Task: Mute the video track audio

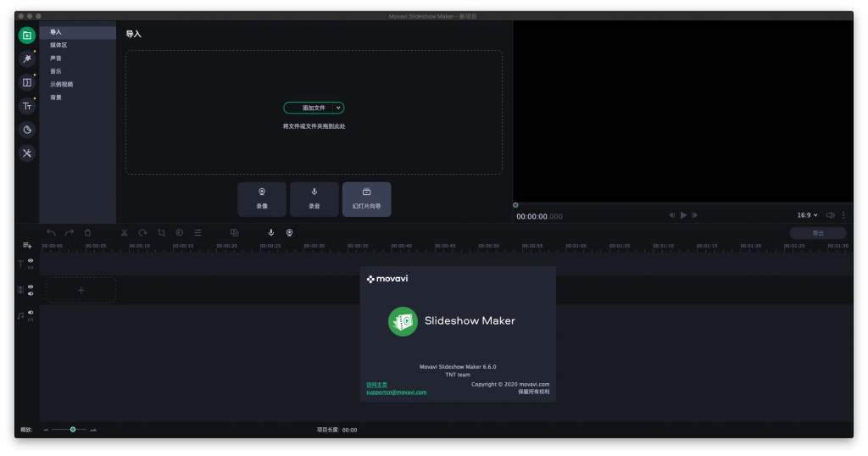Action: (x=31, y=293)
